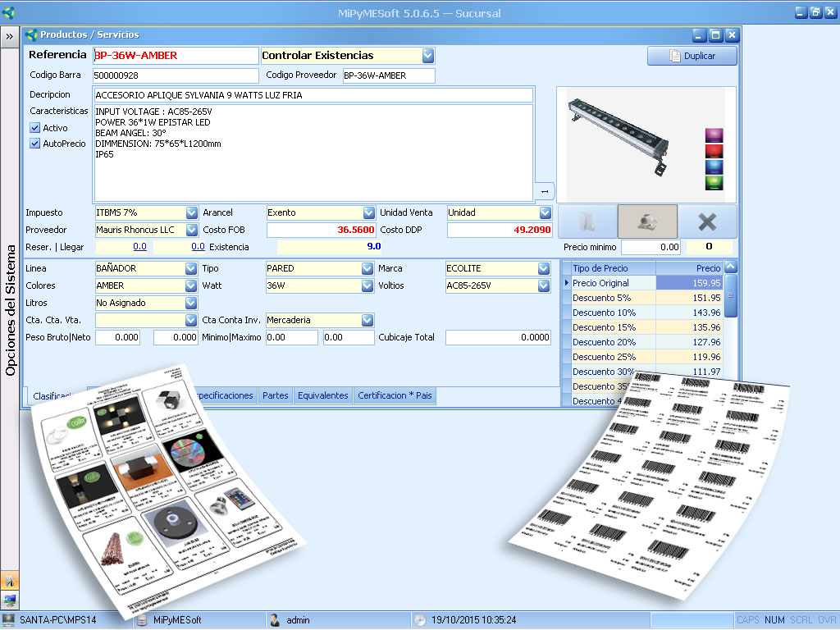Screen dimensions: 840x630
Task: Select the Descuento 10% row
Action: tap(643, 313)
